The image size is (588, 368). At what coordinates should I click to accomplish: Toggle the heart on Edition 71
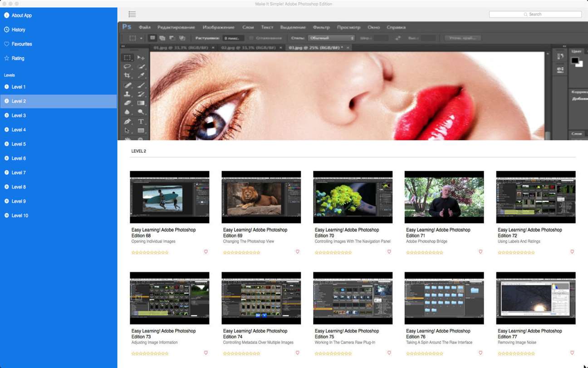(480, 252)
